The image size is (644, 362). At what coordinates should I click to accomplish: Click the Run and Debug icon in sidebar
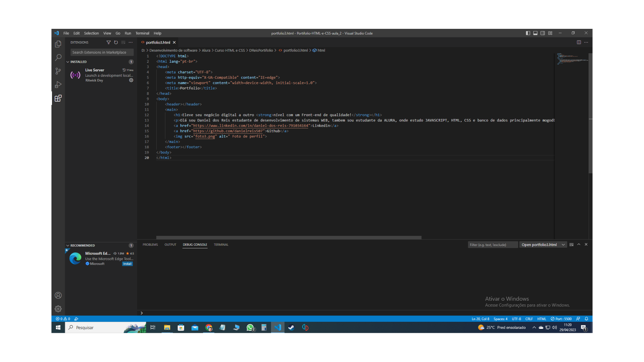[58, 84]
